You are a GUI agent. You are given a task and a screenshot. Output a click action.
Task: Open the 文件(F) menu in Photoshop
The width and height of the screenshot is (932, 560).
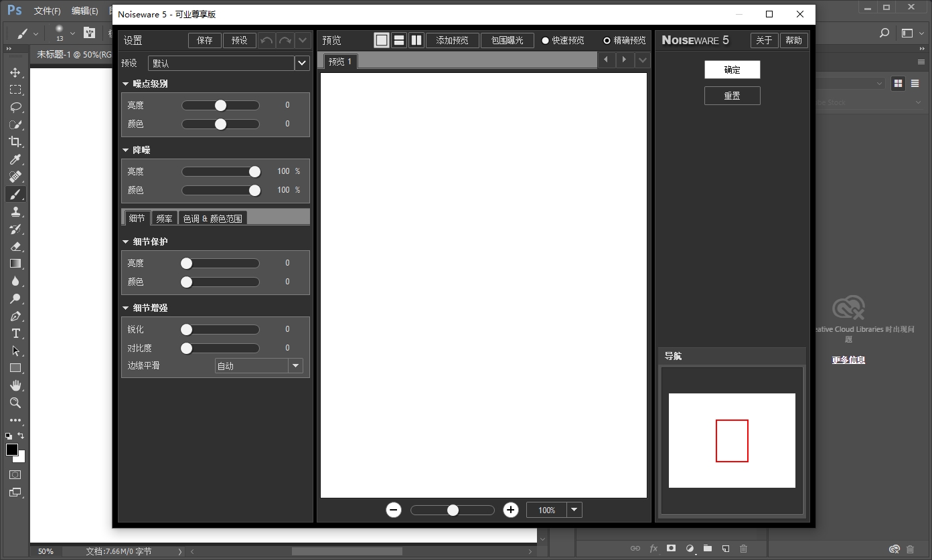pyautogui.click(x=47, y=11)
